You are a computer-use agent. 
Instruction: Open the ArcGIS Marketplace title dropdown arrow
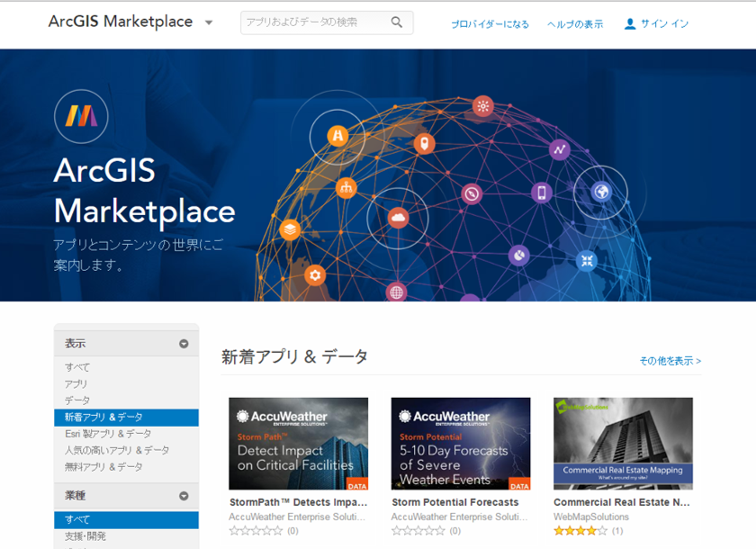[x=209, y=22]
